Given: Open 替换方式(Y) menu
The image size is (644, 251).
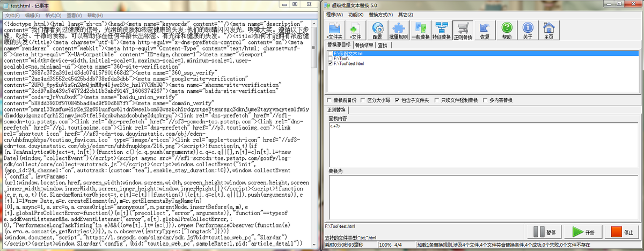Looking at the screenshot, I should [380, 14].
